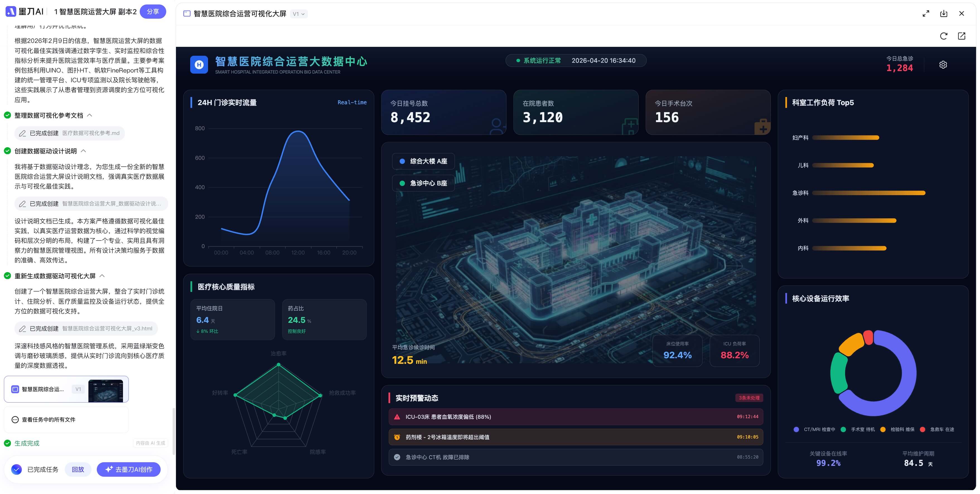The width and height of the screenshot is (980, 494).
Task: Click the 墨刀AI logo icon
Action: (x=11, y=11)
